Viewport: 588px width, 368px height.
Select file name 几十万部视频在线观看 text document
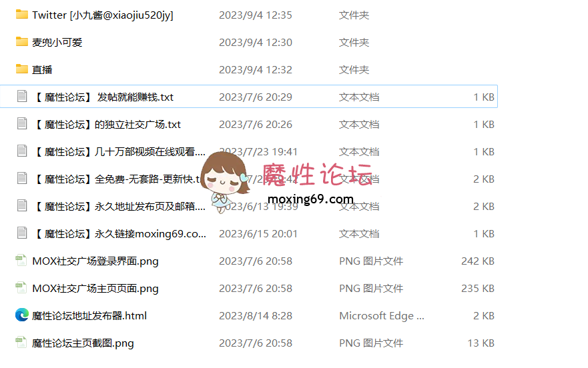click(x=119, y=152)
